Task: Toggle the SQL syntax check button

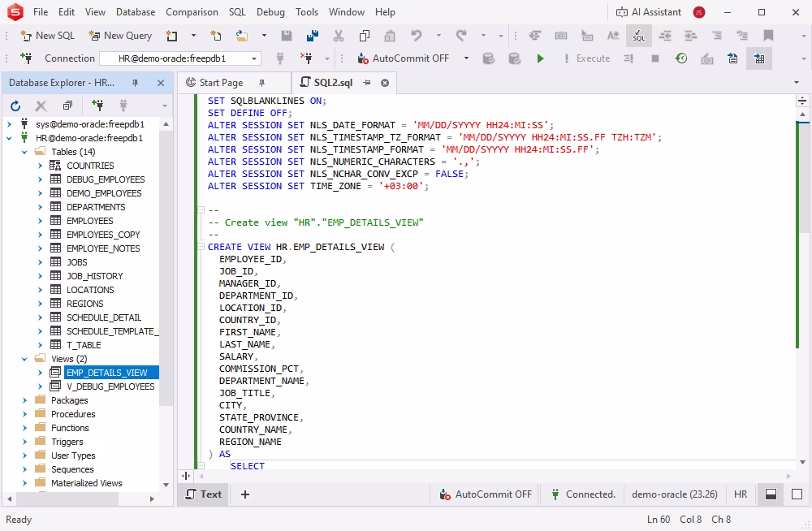Action: (639, 36)
